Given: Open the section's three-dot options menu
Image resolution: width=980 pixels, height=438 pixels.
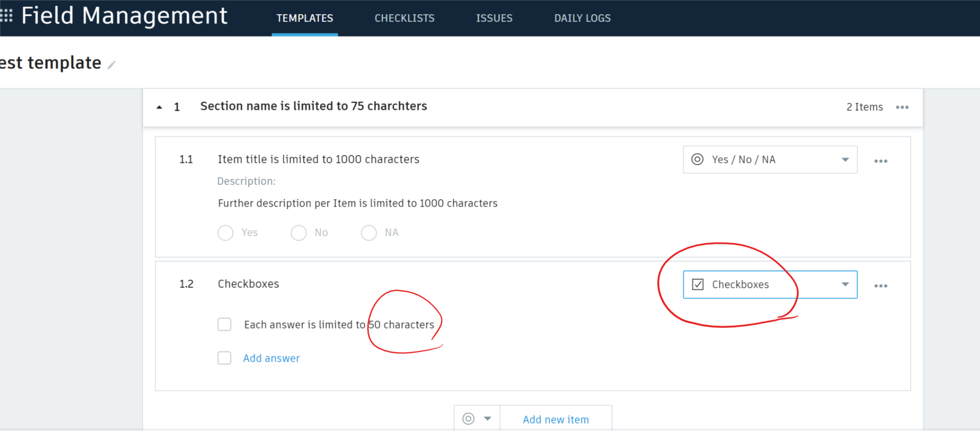Looking at the screenshot, I should pyautogui.click(x=902, y=107).
